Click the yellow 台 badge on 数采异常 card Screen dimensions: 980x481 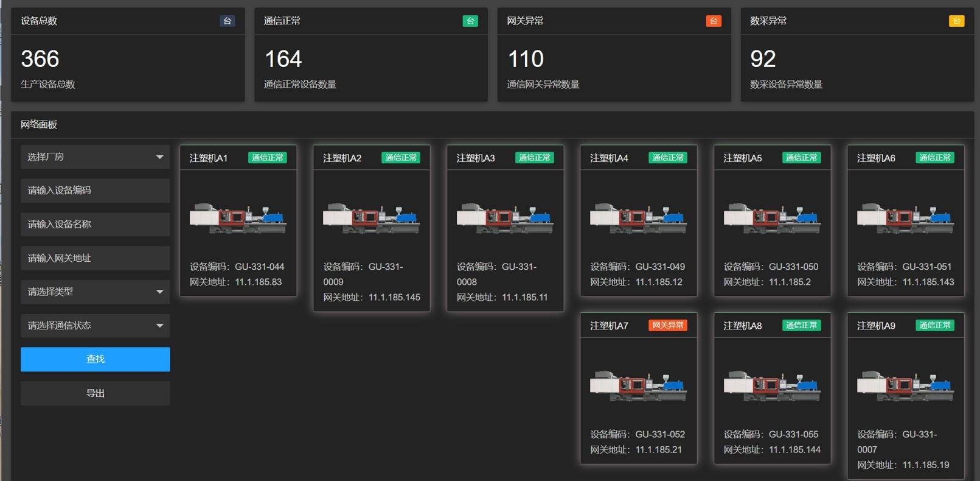956,21
